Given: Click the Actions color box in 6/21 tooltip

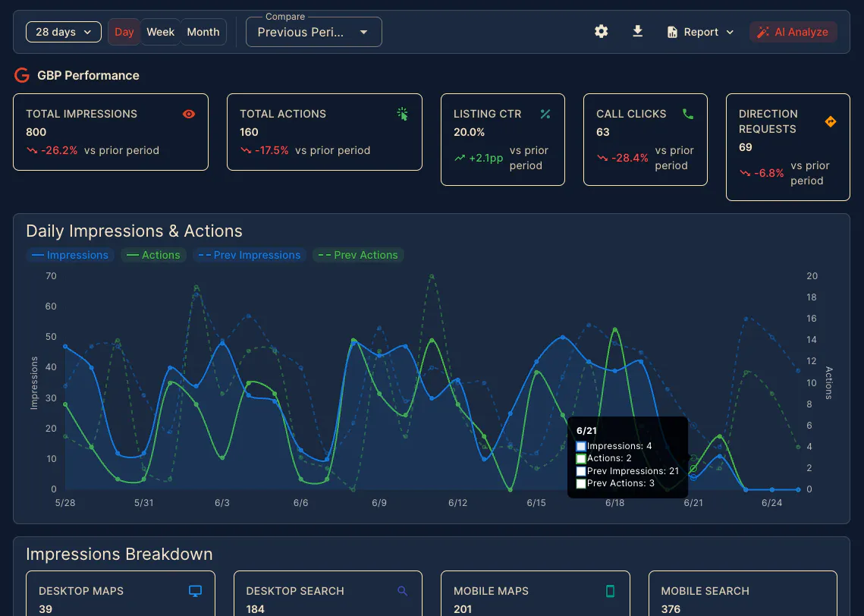Looking at the screenshot, I should click(581, 458).
